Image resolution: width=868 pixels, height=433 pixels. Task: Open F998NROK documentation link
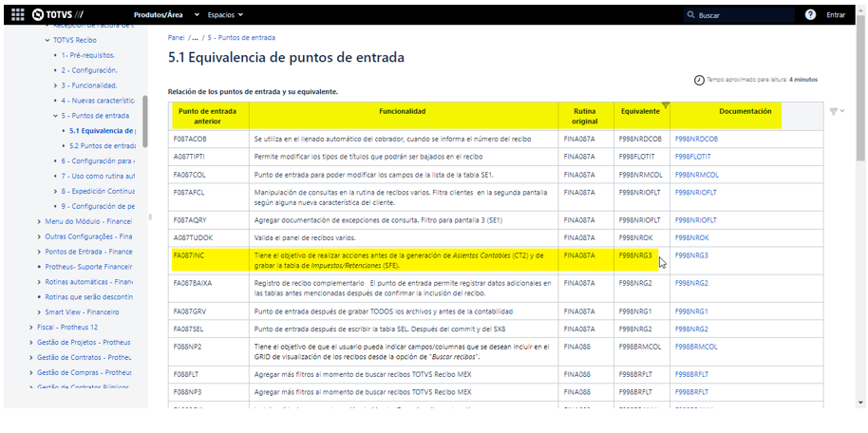[692, 238]
